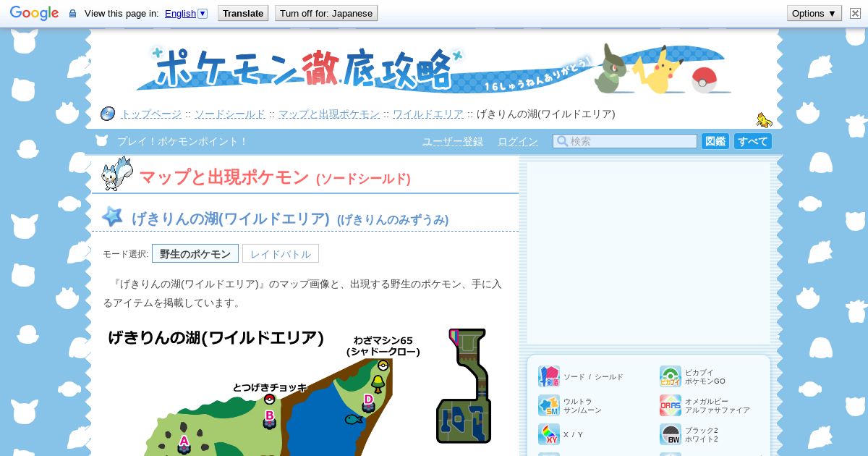Click the ソード / シールド sidebar text link
This screenshot has width=868, height=456.
[x=593, y=377]
